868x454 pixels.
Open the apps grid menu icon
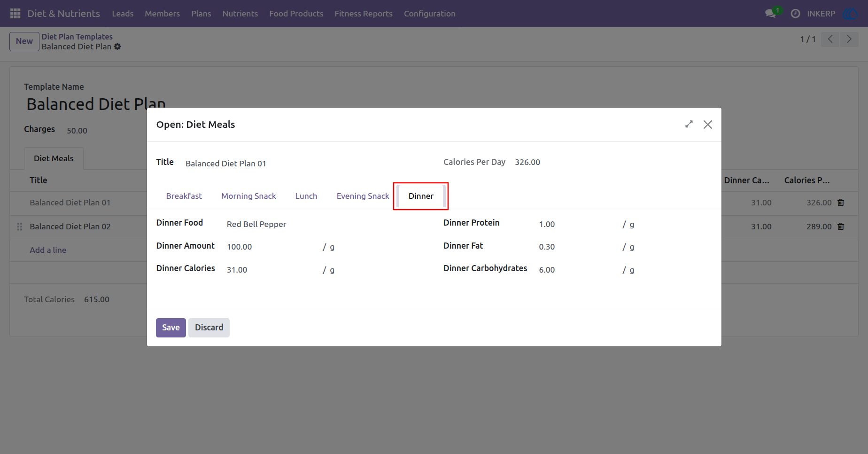tap(15, 14)
